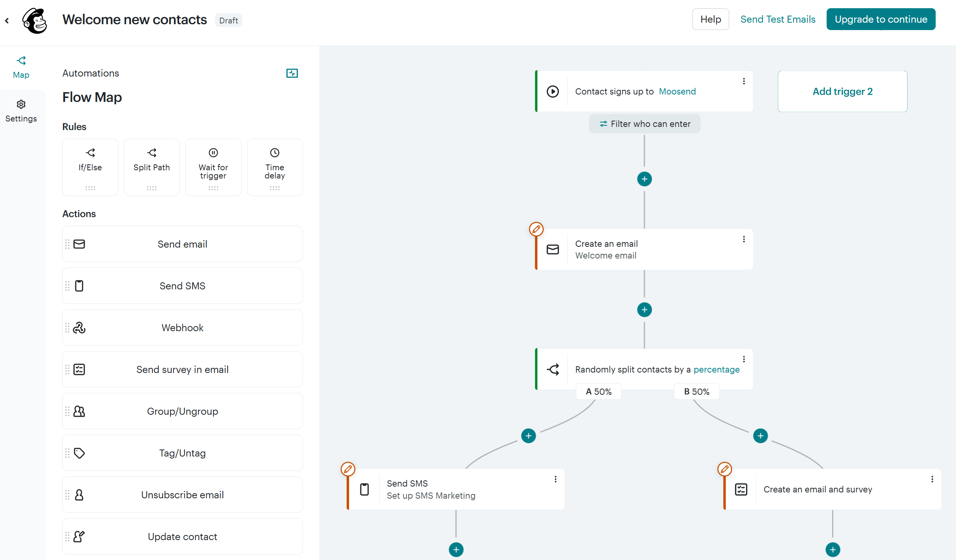Select the Map tab in sidebar

tap(21, 67)
